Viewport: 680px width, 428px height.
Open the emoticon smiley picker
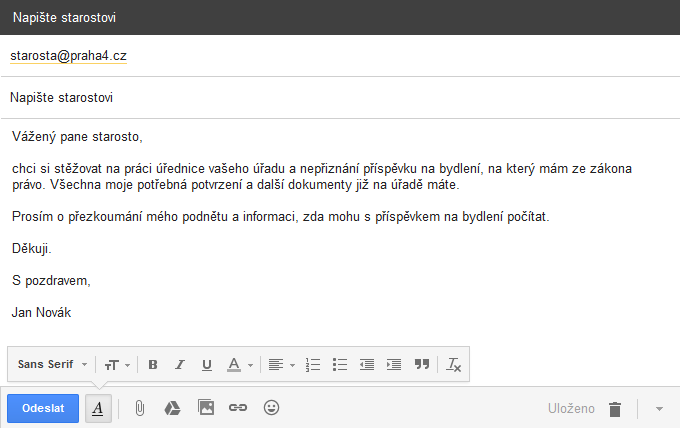(x=271, y=408)
